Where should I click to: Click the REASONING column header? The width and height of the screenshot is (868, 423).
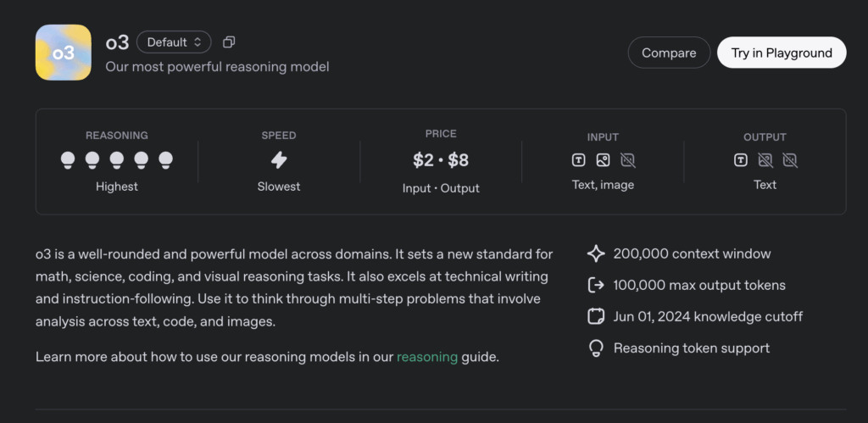[x=116, y=135]
